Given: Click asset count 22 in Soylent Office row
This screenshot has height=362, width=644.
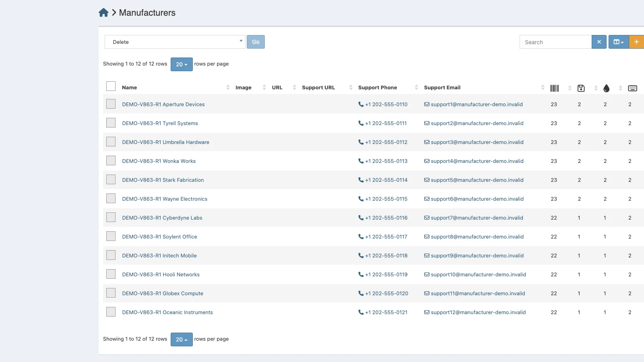Looking at the screenshot, I should (x=554, y=237).
